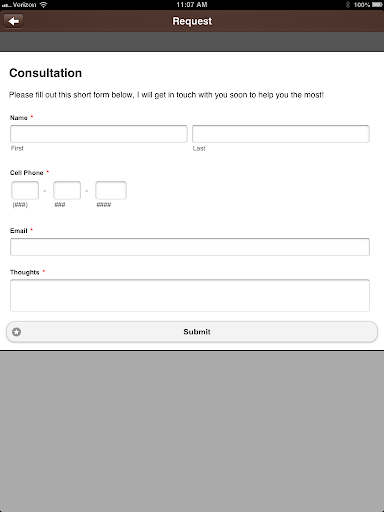
Task: Click the Thoughts field label
Action: [x=25, y=272]
